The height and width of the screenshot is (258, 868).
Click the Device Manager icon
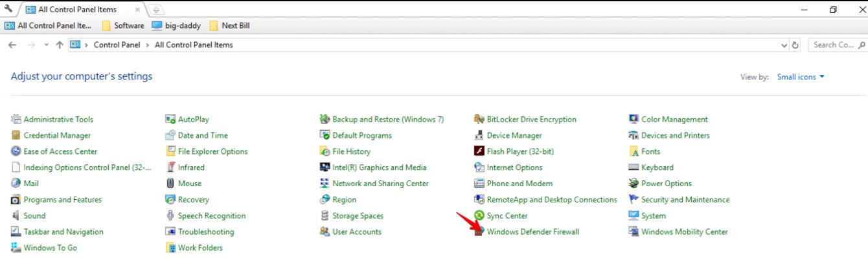click(479, 135)
